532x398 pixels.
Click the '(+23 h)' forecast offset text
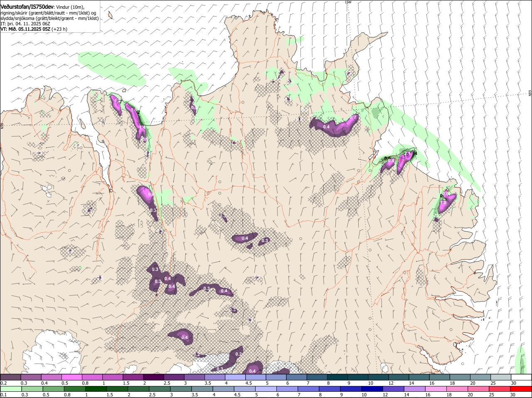coord(60,29)
